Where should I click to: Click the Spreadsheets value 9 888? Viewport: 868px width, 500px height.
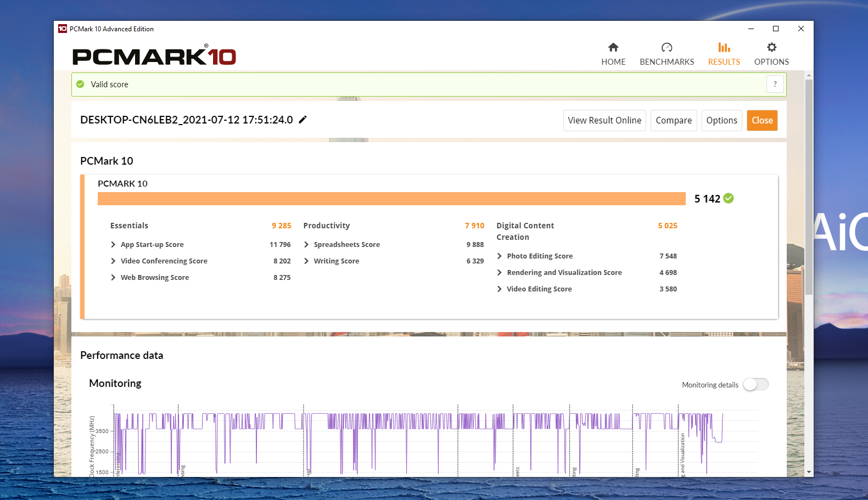coord(475,245)
